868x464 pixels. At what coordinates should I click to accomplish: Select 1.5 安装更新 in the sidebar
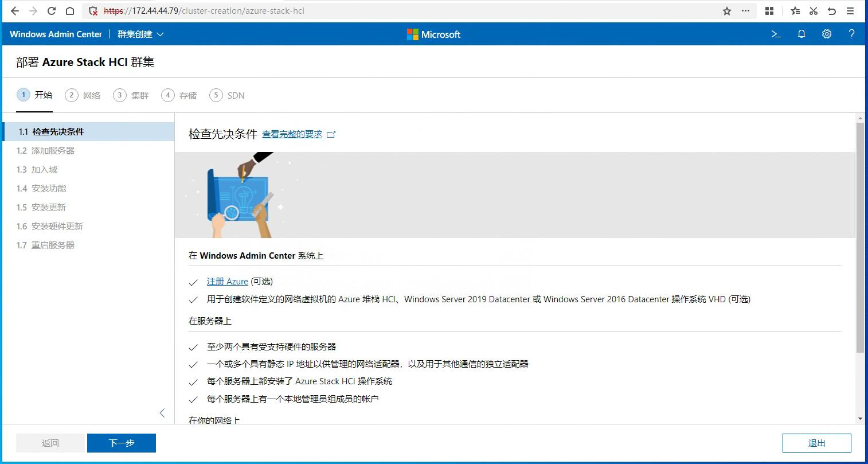[x=88, y=207]
